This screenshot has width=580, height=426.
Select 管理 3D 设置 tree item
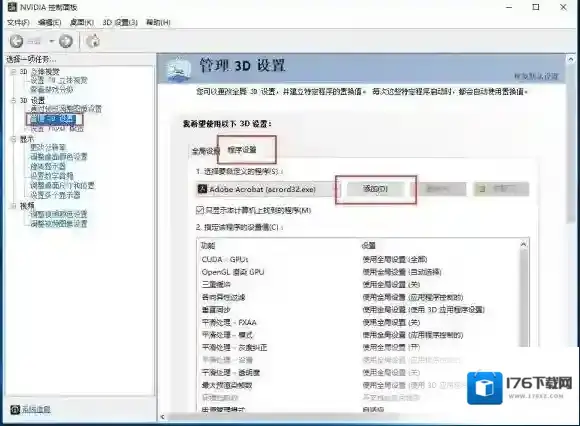coord(53,119)
